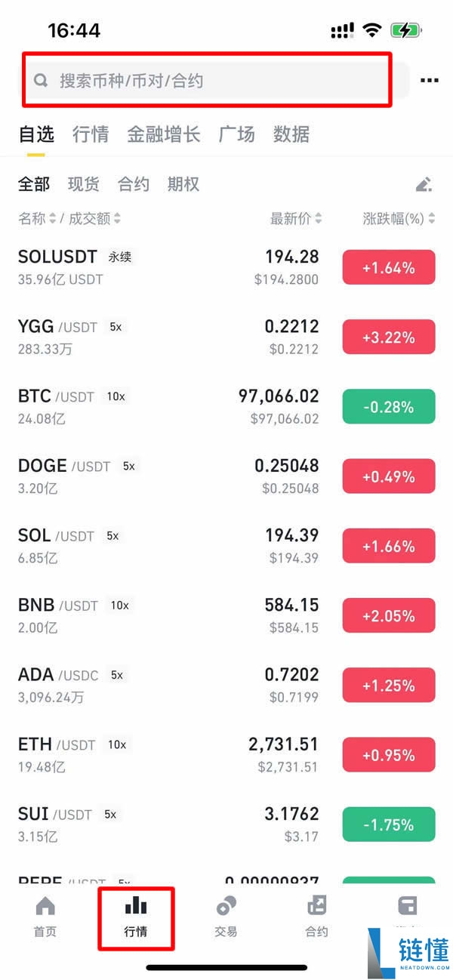Tap the battery status icon

(x=404, y=29)
